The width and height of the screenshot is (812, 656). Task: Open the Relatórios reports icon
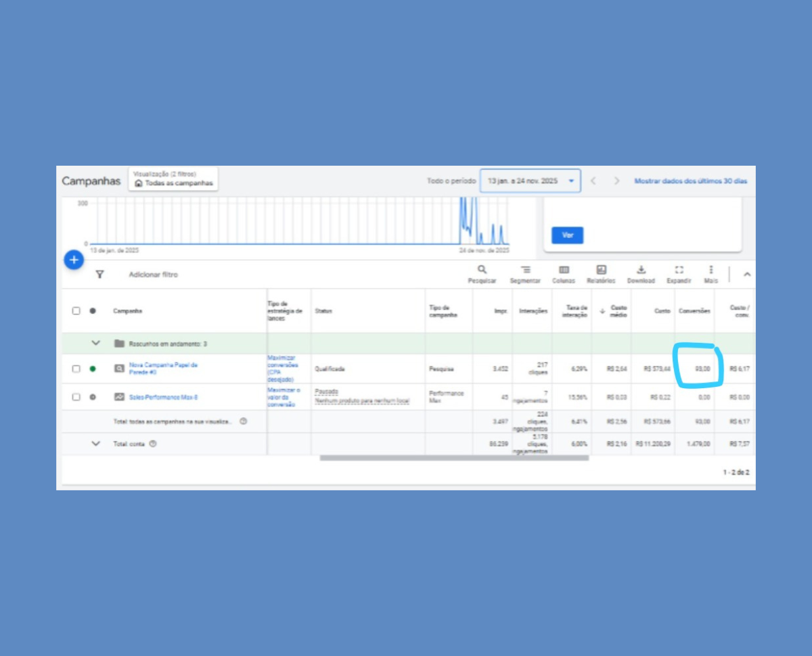click(601, 274)
